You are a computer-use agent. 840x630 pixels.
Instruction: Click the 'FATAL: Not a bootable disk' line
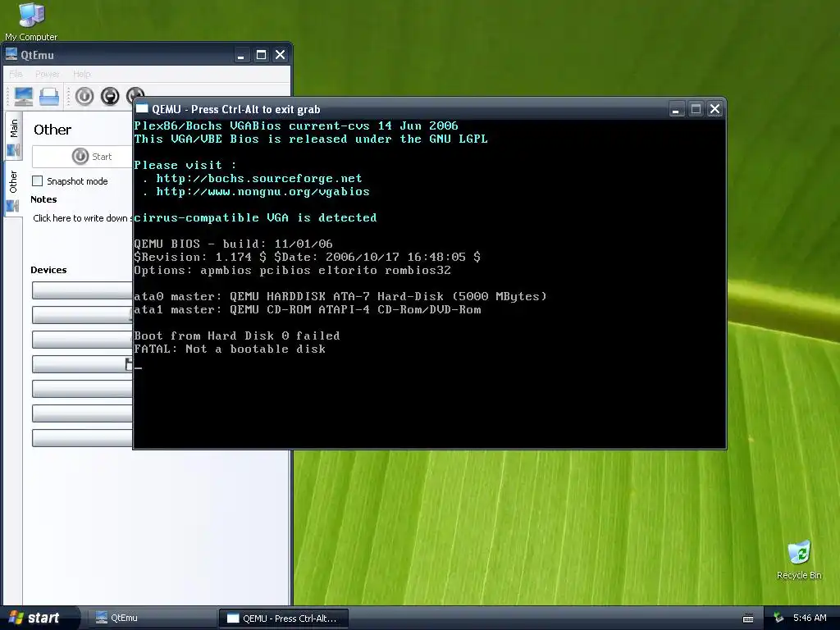(230, 349)
